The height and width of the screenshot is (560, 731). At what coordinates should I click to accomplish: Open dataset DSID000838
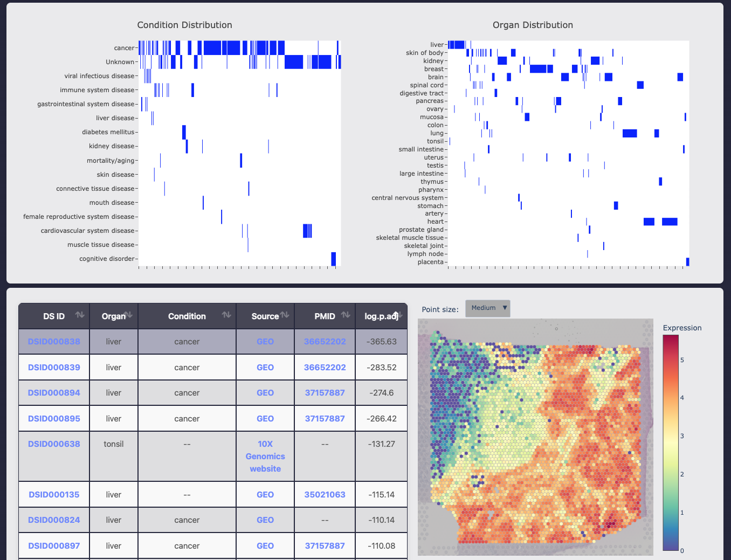(x=53, y=341)
